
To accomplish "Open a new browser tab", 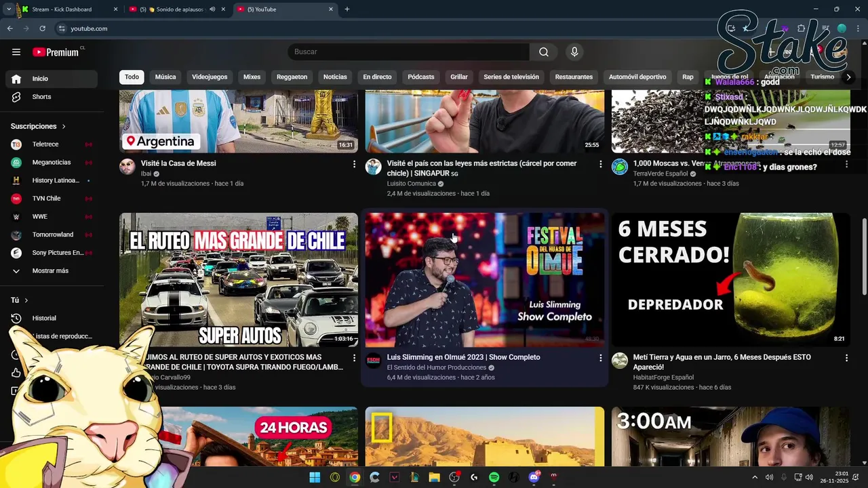I will pyautogui.click(x=347, y=9).
